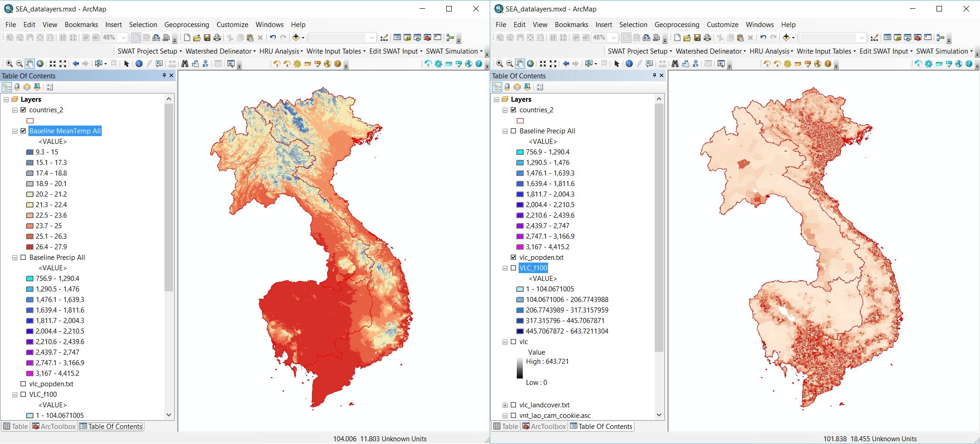This screenshot has height=444, width=980.
Task: Select Baseline MeanTemp All layer name
Action: (x=65, y=131)
